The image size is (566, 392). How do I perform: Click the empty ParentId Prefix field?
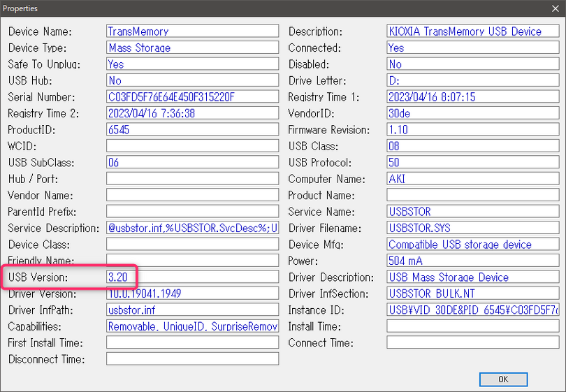coord(192,212)
